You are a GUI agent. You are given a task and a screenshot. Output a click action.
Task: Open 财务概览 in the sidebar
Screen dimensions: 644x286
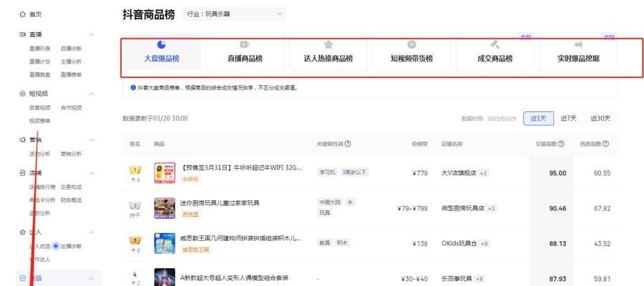72,200
